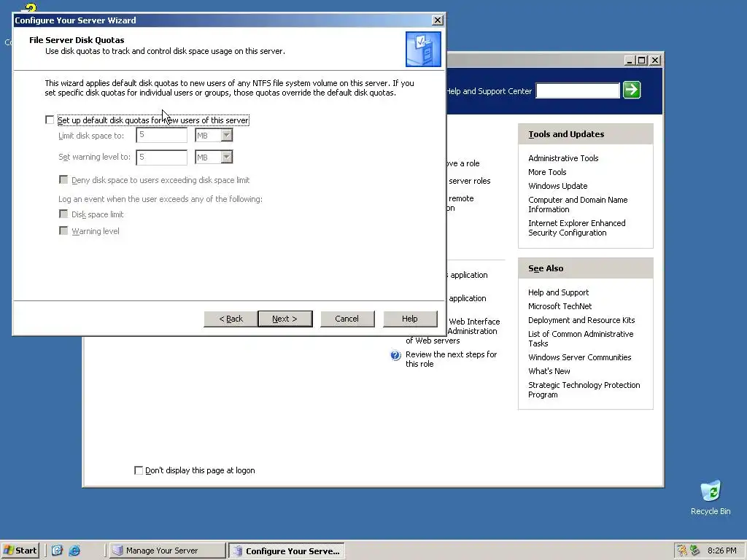Toggle Don't display this page at logon

139,470
